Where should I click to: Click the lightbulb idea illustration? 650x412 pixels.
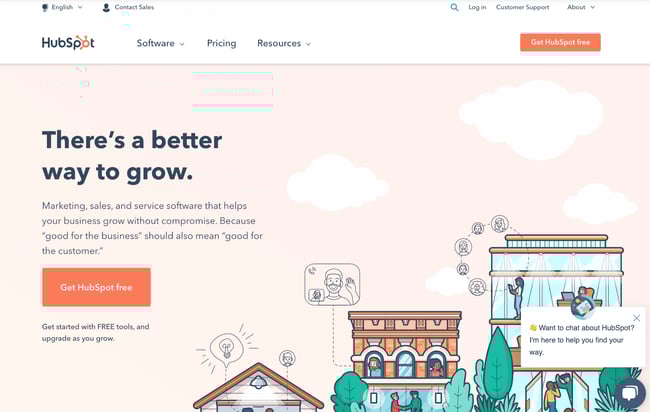tap(226, 347)
